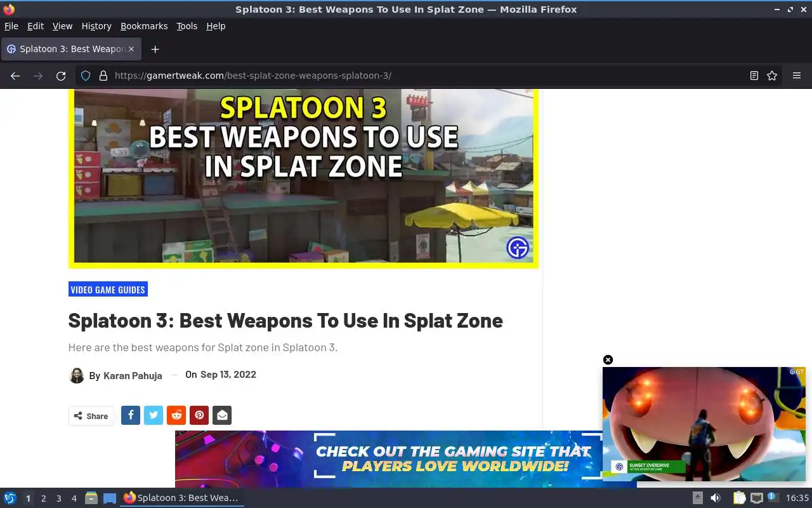Reload the current page
The height and width of the screenshot is (508, 812).
(61, 76)
